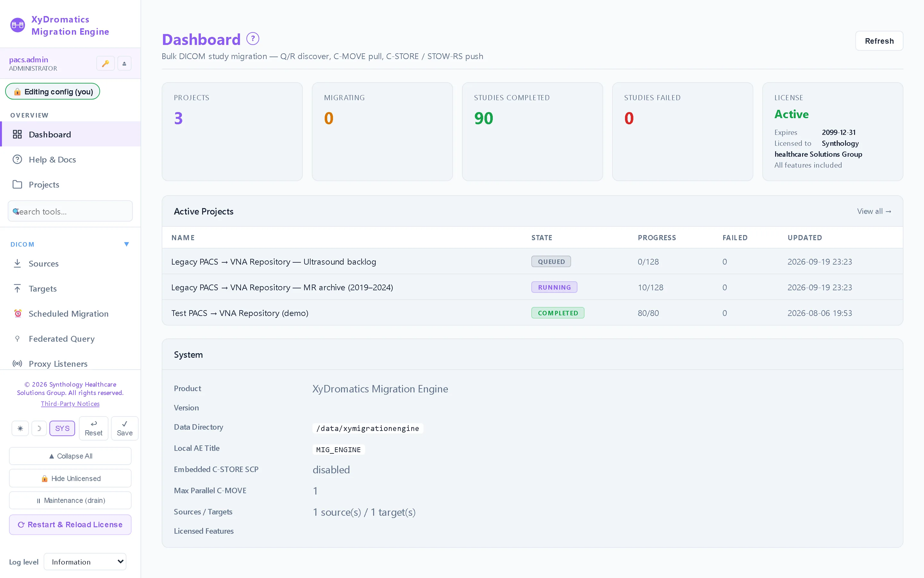Click Restart & Reload License button
The image size is (924, 578).
click(70, 524)
